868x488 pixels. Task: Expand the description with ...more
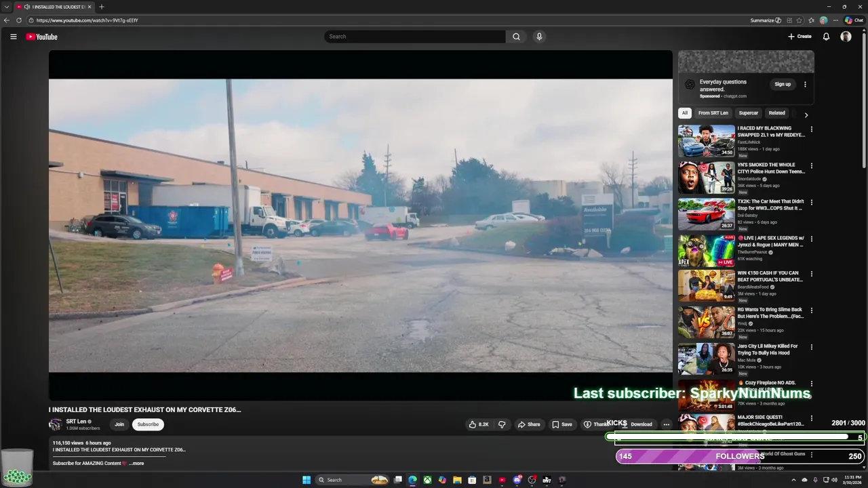coord(136,464)
